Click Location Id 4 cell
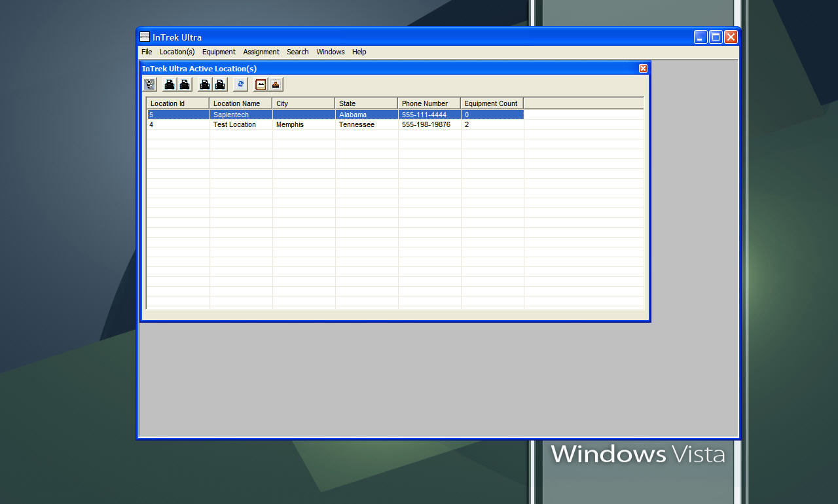Screen dimensions: 838x504 [x=178, y=124]
